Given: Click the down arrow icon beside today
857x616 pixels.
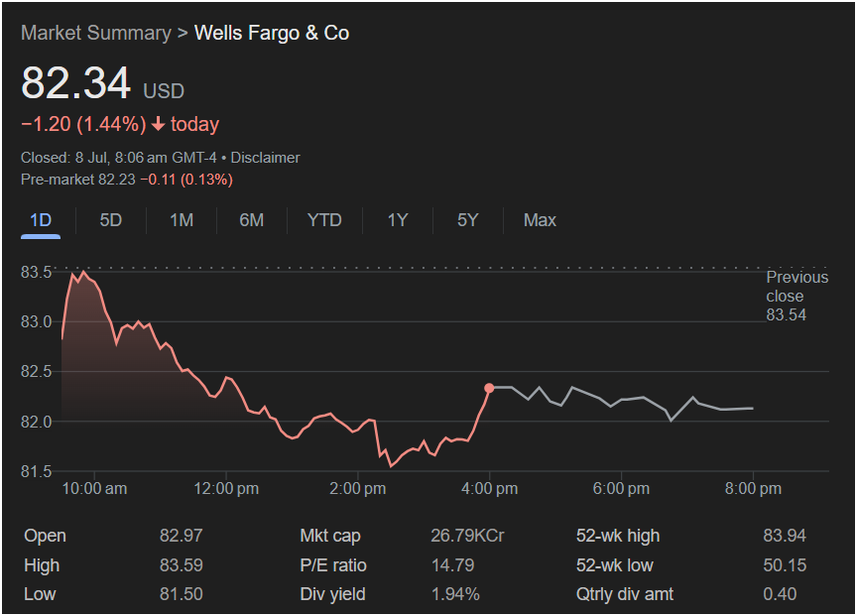Looking at the screenshot, I should click(x=158, y=125).
